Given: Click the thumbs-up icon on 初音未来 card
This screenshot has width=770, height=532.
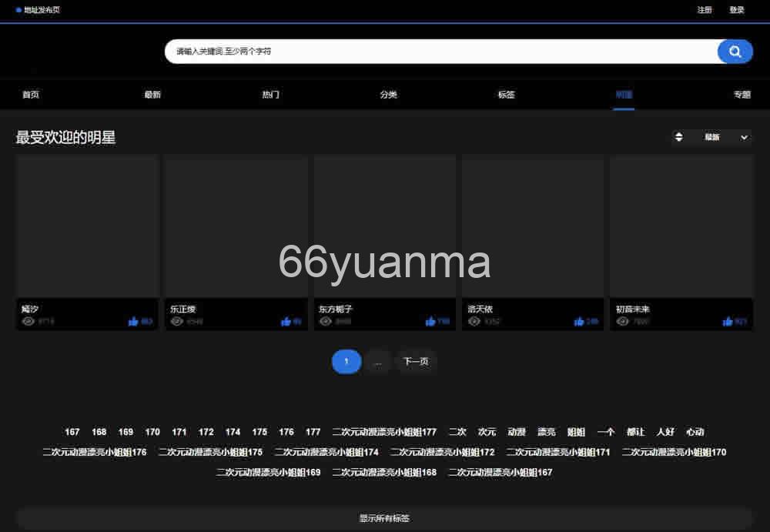Looking at the screenshot, I should (727, 321).
